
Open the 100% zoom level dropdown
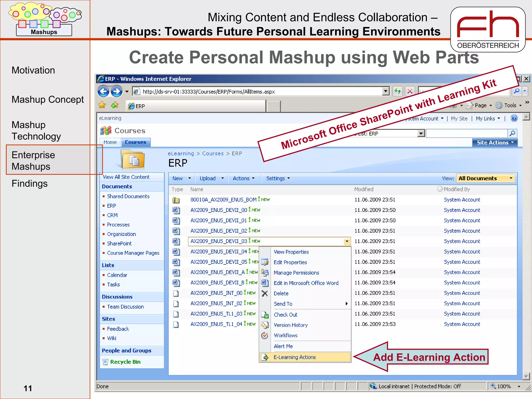519,386
